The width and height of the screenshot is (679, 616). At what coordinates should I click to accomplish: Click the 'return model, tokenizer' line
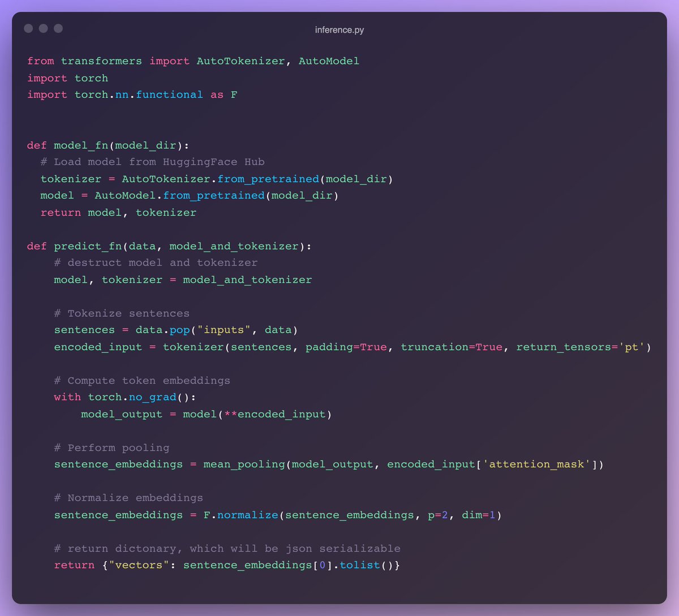[118, 213]
